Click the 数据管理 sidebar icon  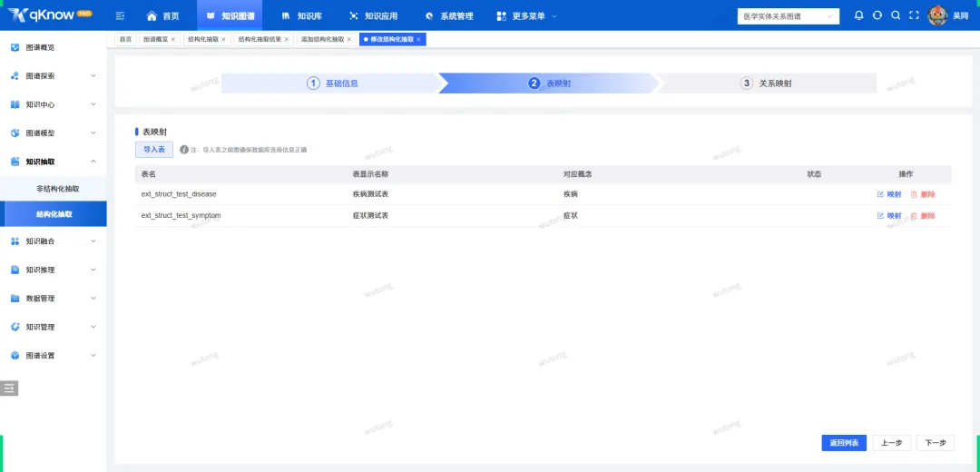point(15,299)
